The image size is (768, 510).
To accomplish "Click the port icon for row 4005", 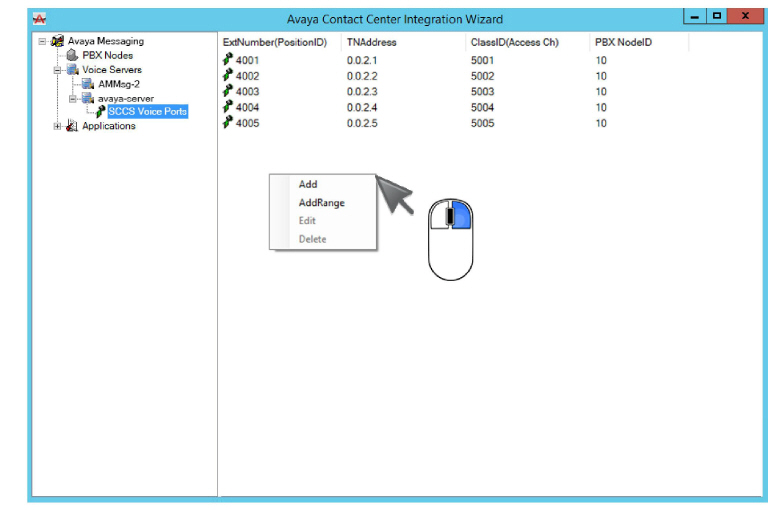I will [x=228, y=122].
